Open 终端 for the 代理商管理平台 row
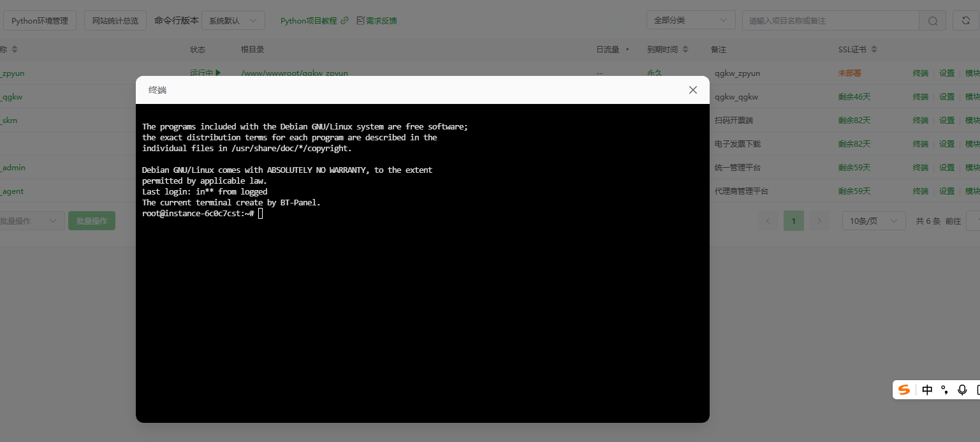Screen dimensions: 980x442 point(921,191)
